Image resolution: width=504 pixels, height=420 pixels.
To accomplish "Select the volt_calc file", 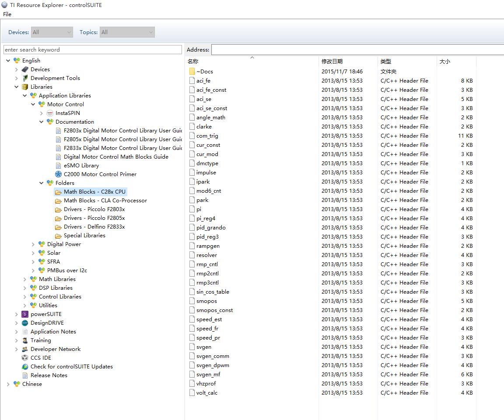I will (206, 393).
